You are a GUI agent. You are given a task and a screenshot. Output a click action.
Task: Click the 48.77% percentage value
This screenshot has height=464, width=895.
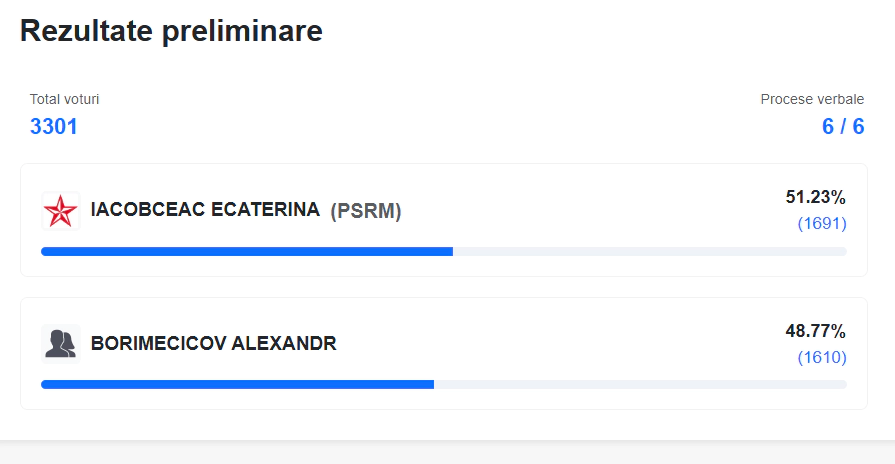tap(815, 331)
